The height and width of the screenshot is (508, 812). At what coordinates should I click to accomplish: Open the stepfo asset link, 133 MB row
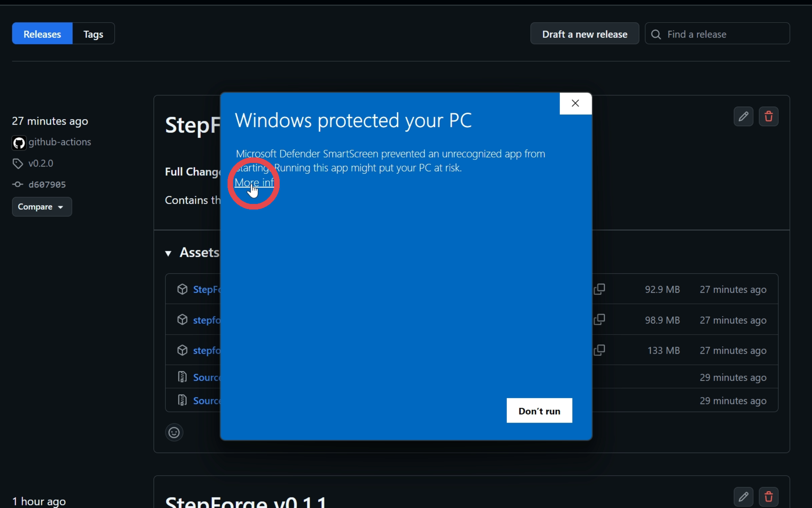207,351
